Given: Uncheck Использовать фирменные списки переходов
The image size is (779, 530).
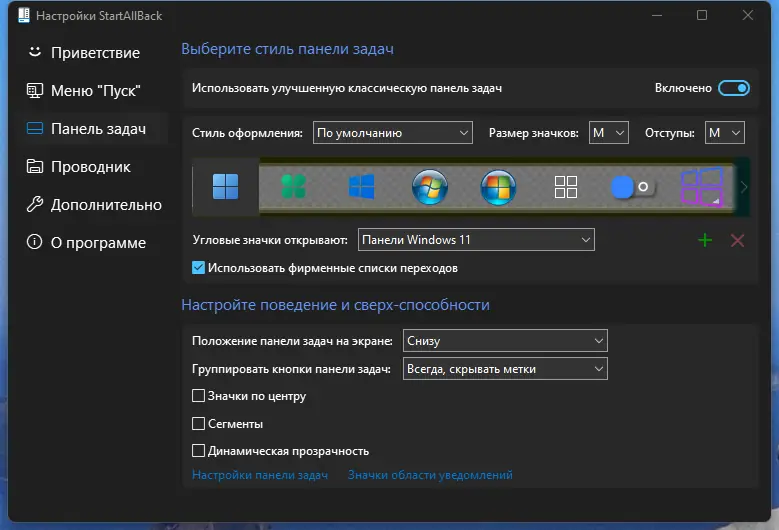Looking at the screenshot, I should pyautogui.click(x=198, y=268).
